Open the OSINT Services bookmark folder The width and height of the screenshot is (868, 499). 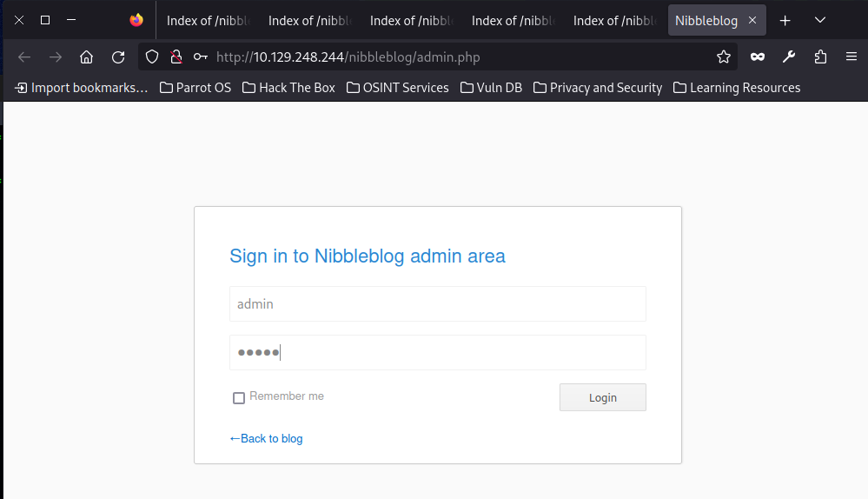397,88
